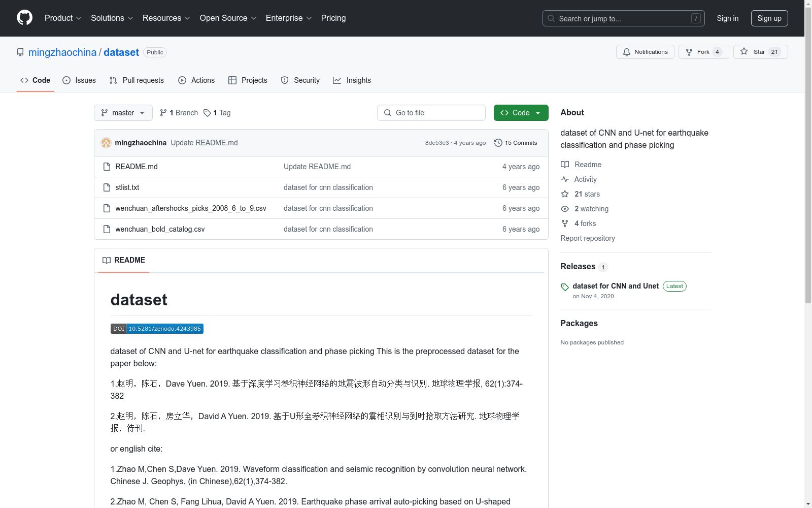Expand the Open Source menu
The height and width of the screenshot is (508, 812).
pos(228,18)
